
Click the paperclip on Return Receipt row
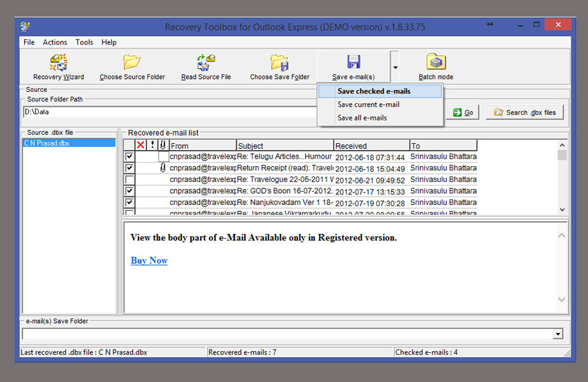point(163,167)
